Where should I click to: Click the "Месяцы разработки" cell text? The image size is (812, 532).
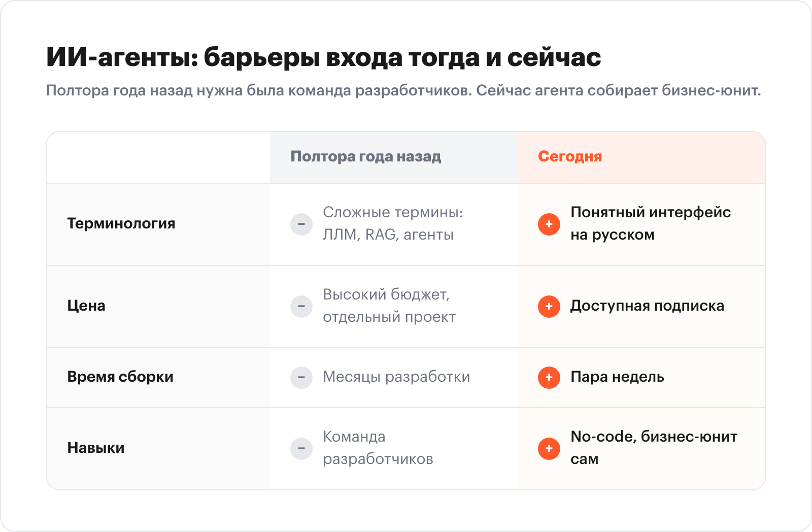click(396, 377)
